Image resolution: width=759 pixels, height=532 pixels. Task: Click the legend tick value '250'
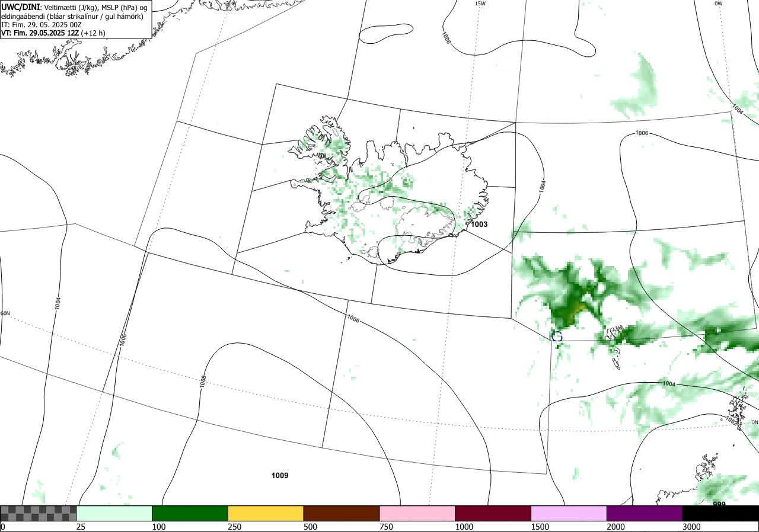[x=235, y=527]
